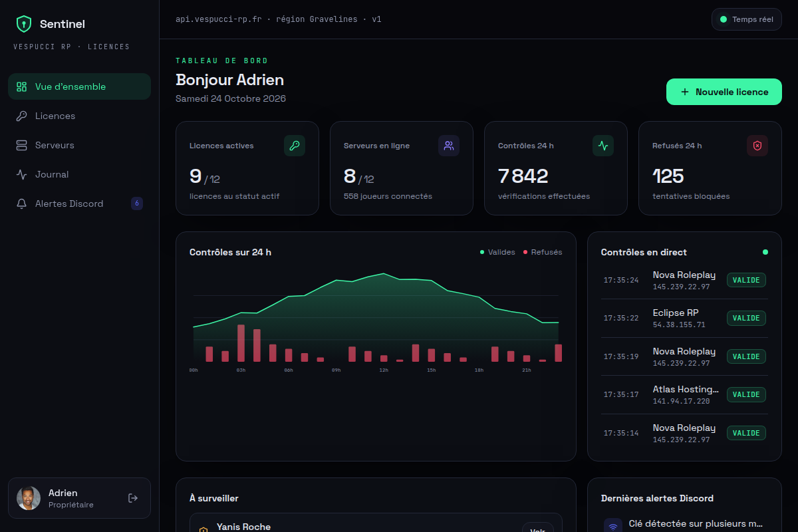Click the 125 refused count

pyautogui.click(x=668, y=176)
